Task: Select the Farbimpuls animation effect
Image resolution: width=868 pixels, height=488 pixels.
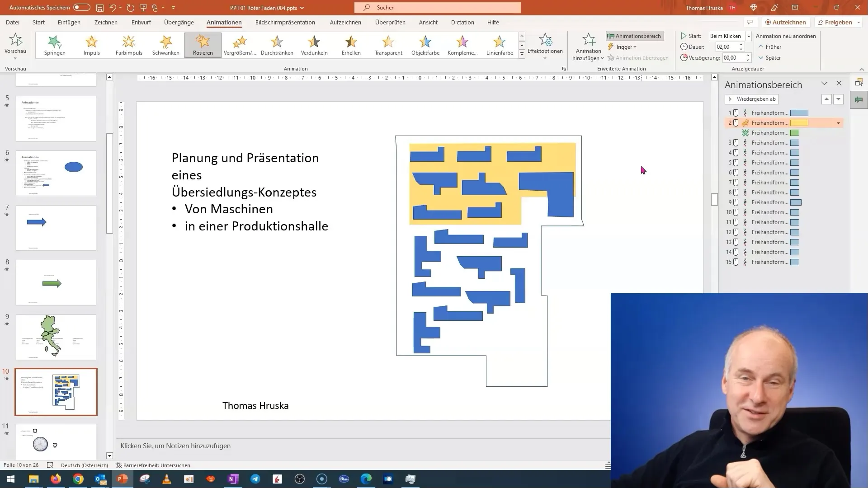Action: click(x=129, y=44)
